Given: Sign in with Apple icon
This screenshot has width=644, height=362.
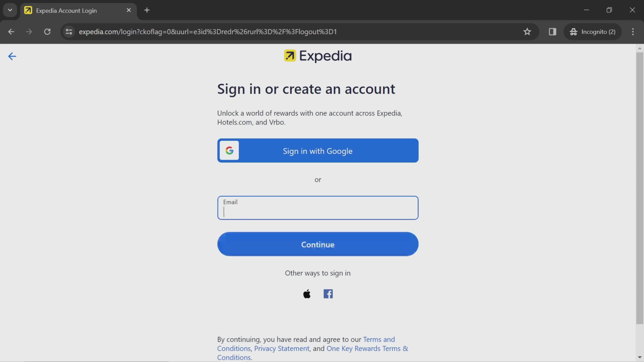Looking at the screenshot, I should coord(307,294).
